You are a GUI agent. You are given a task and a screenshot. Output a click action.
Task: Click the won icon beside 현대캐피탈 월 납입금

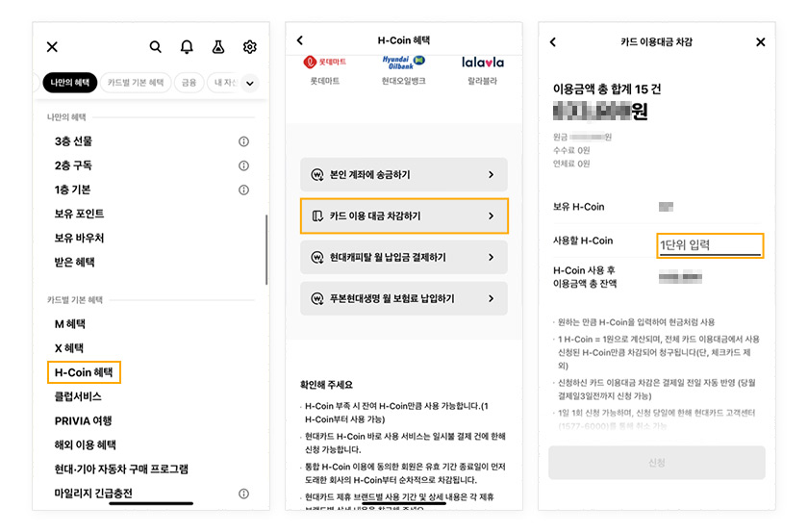317,257
